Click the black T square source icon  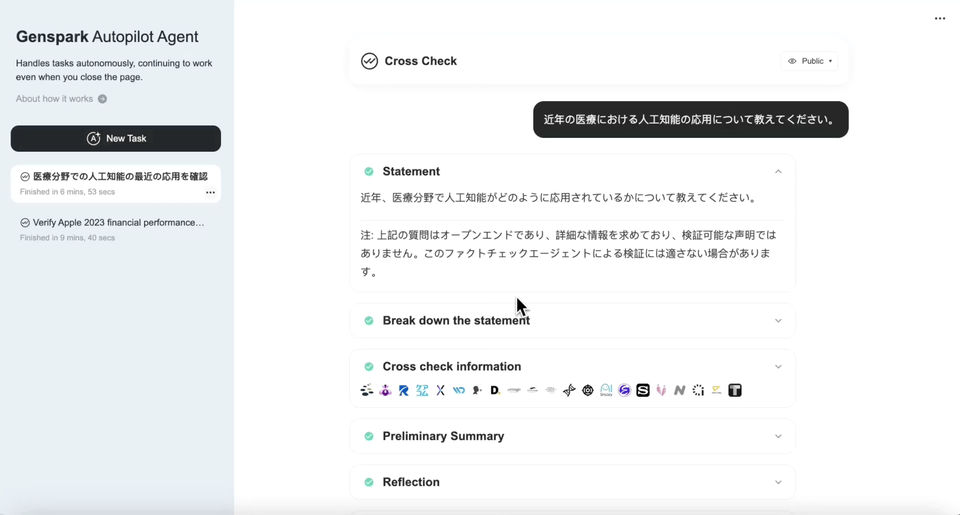(x=735, y=390)
